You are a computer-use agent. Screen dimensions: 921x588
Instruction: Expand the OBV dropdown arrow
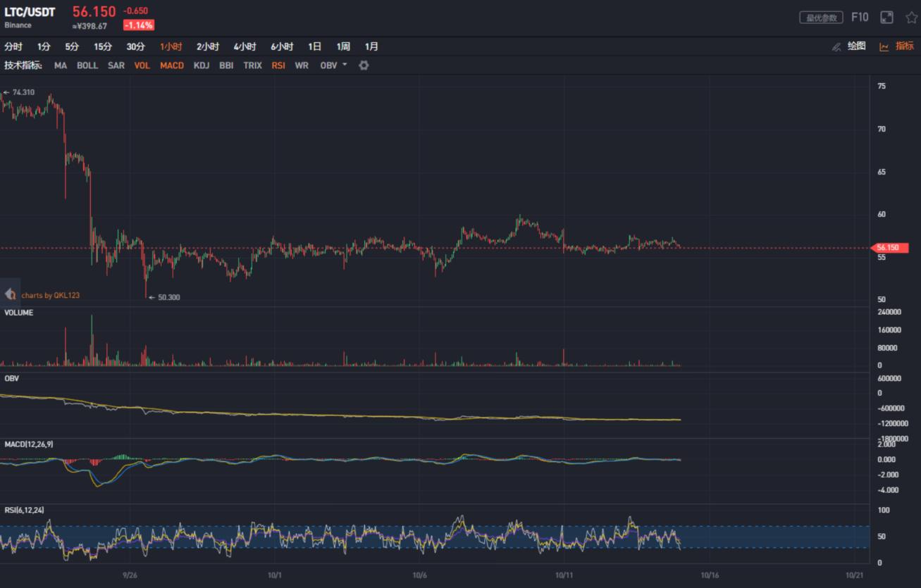tap(345, 65)
